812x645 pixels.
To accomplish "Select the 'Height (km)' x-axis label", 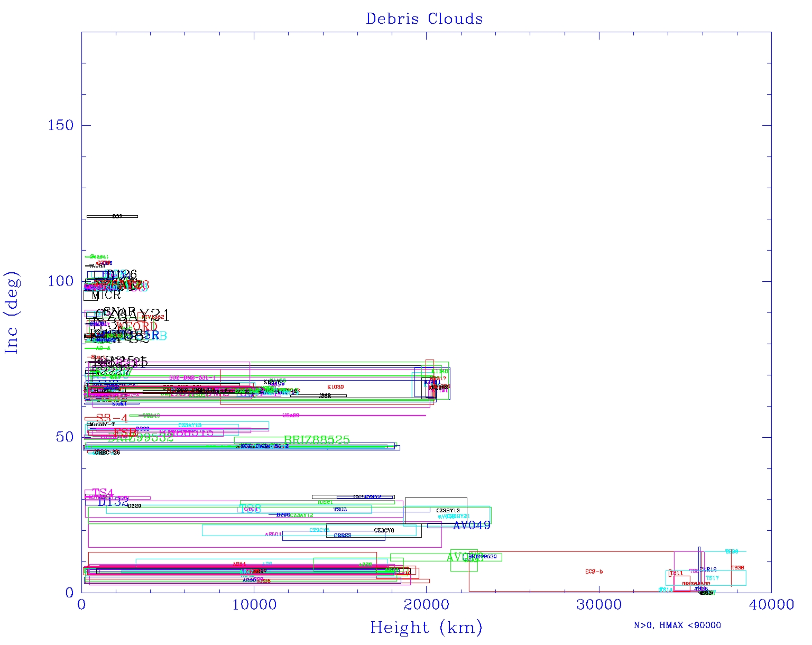I will [426, 628].
